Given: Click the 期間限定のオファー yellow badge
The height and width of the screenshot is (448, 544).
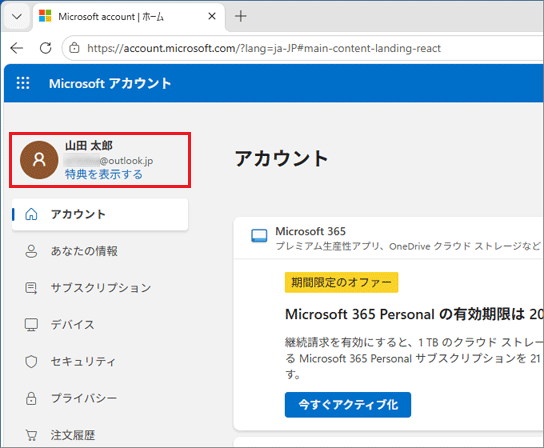Looking at the screenshot, I should (x=341, y=282).
